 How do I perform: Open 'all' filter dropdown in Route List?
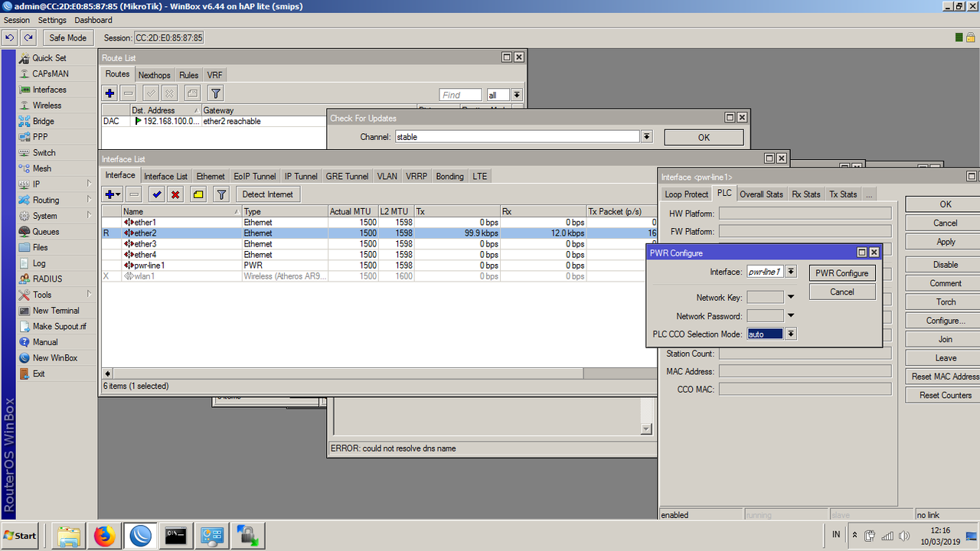[517, 95]
